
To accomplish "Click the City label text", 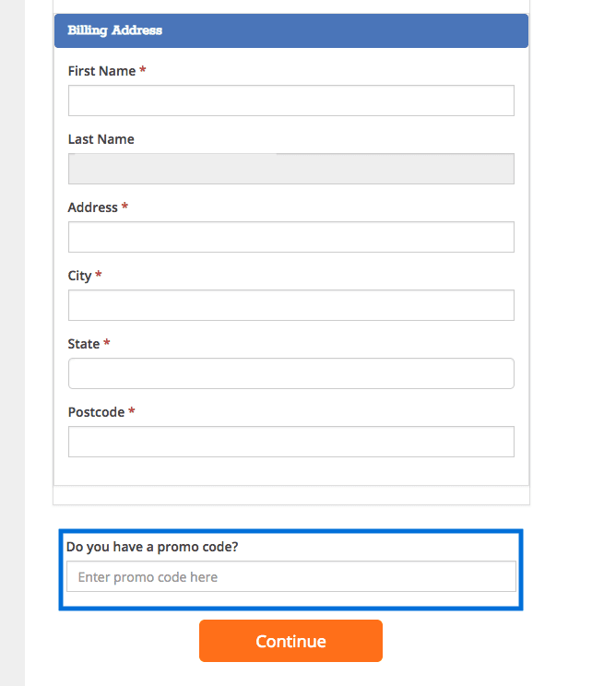I will pos(79,276).
